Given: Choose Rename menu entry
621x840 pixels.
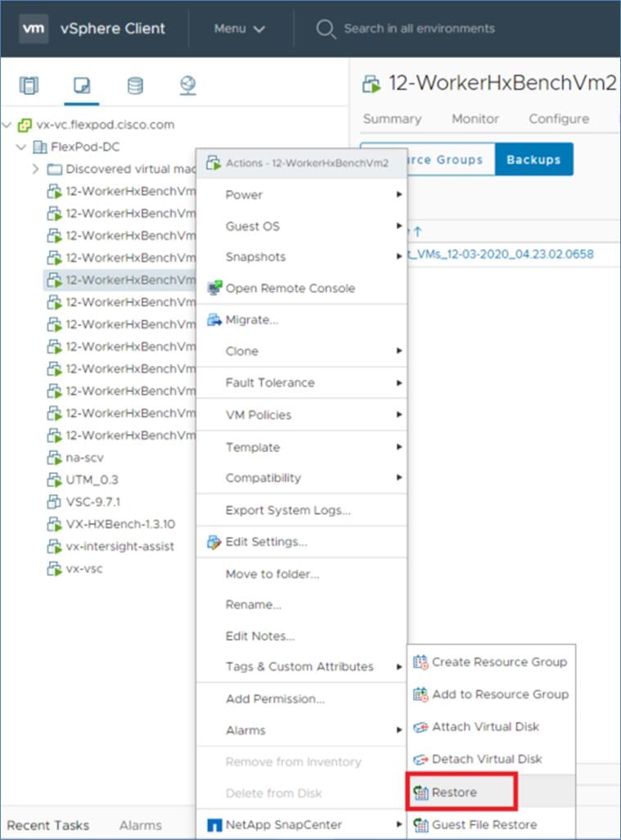Looking at the screenshot, I should click(x=302, y=605).
